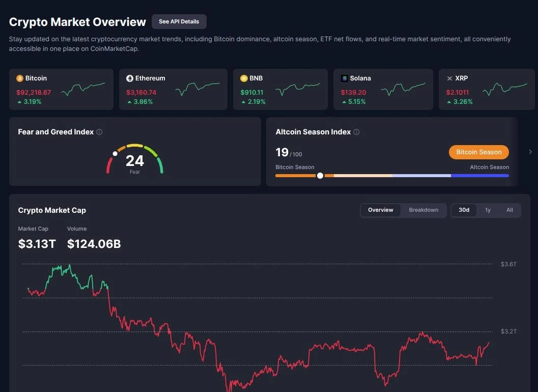Viewport: 538px width, 392px height.
Task: Click the $3.6T axis label
Action: pos(508,264)
